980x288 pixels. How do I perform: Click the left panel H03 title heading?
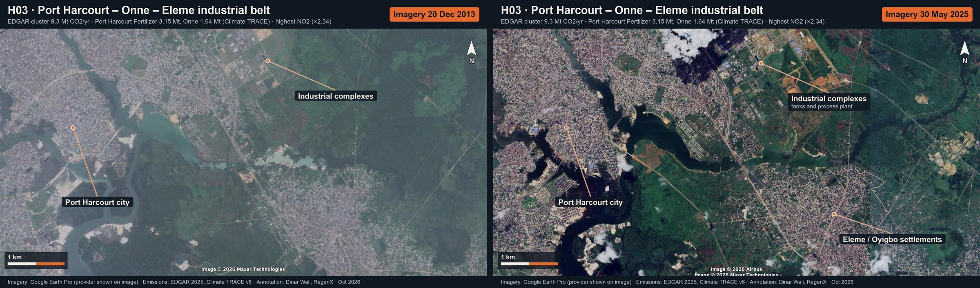coord(139,10)
